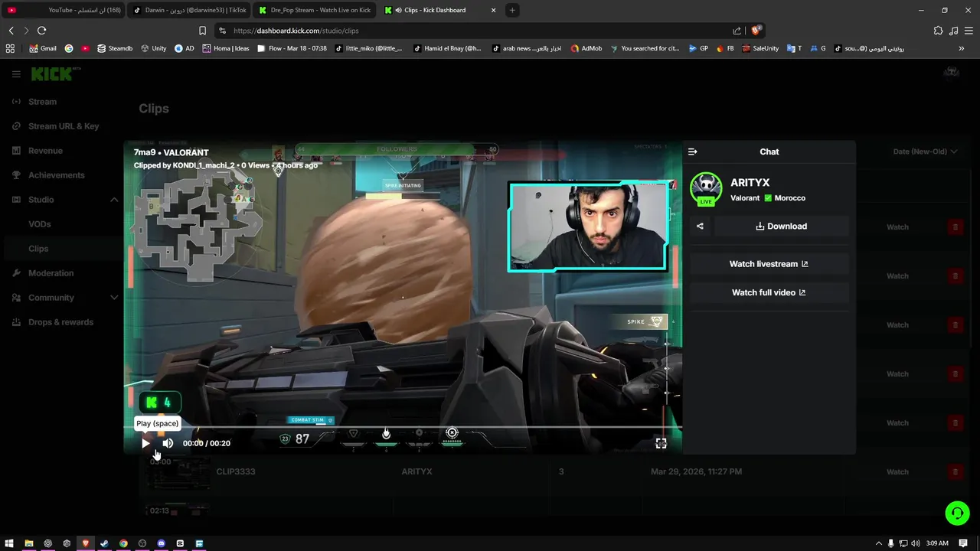This screenshot has width=980, height=551.
Task: Switch to the Darwin TikTok tab
Action: [x=189, y=10]
